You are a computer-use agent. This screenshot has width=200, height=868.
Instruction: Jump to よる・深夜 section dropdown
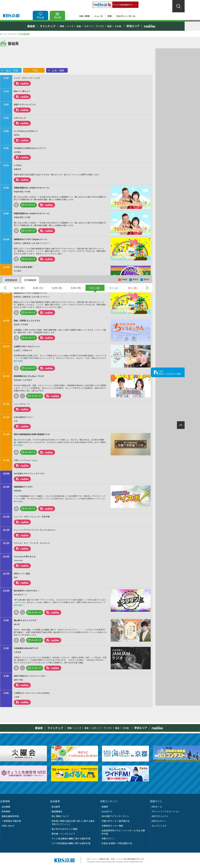click(57, 70)
